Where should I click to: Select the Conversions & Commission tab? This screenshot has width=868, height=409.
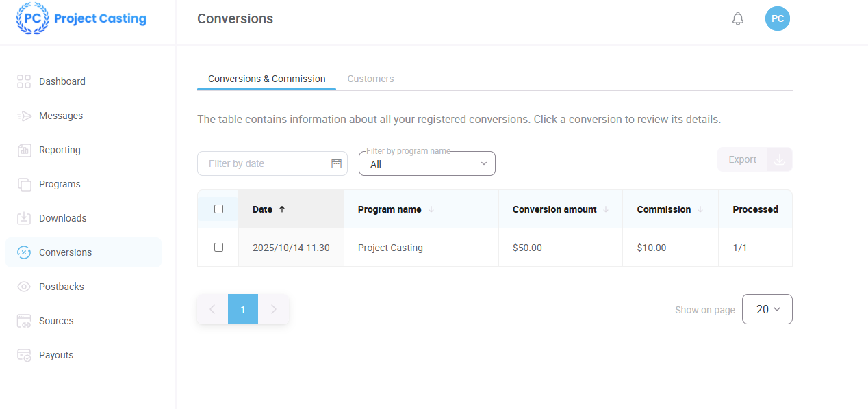click(x=266, y=79)
